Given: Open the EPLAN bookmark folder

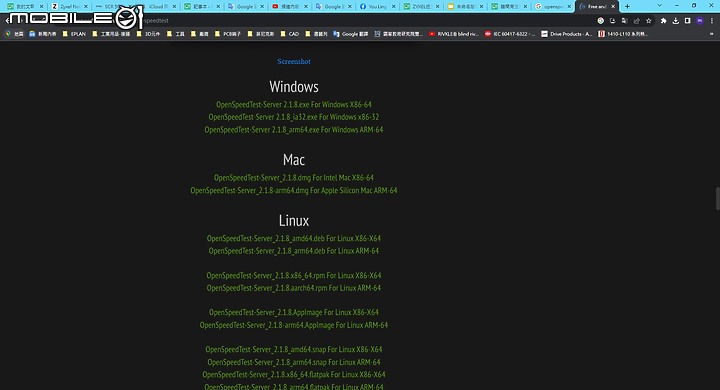Looking at the screenshot, I should 74,34.
